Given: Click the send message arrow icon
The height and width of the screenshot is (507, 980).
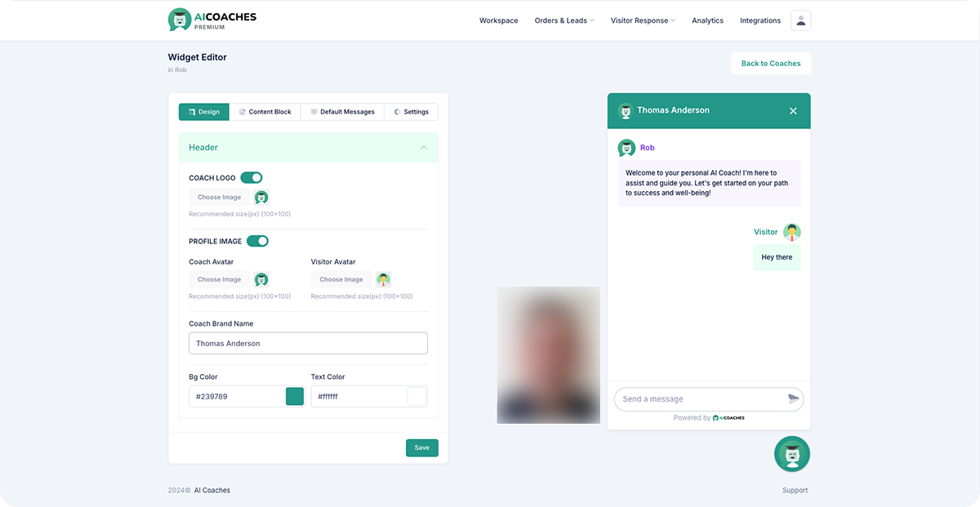Looking at the screenshot, I should point(793,398).
